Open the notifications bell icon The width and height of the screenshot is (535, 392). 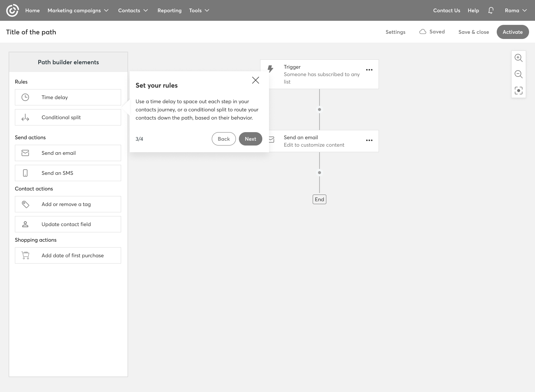tap(491, 10)
